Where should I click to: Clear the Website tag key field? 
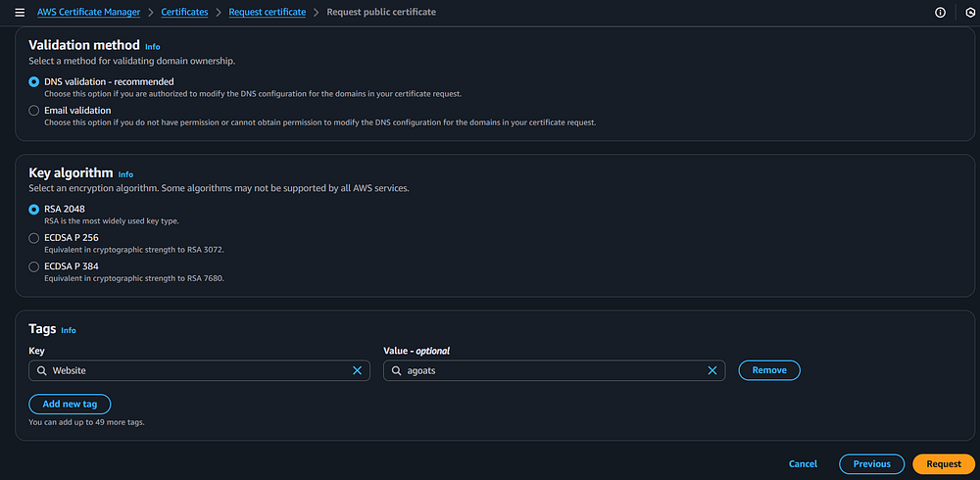coord(357,370)
